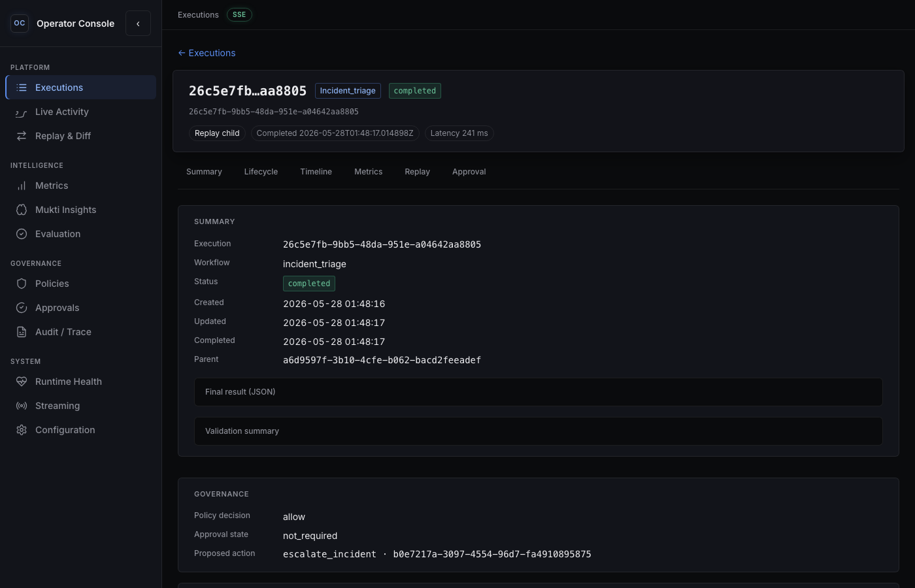The width and height of the screenshot is (915, 588).
Task: Click the Evaluation check-circle icon
Action: pyautogui.click(x=22, y=234)
